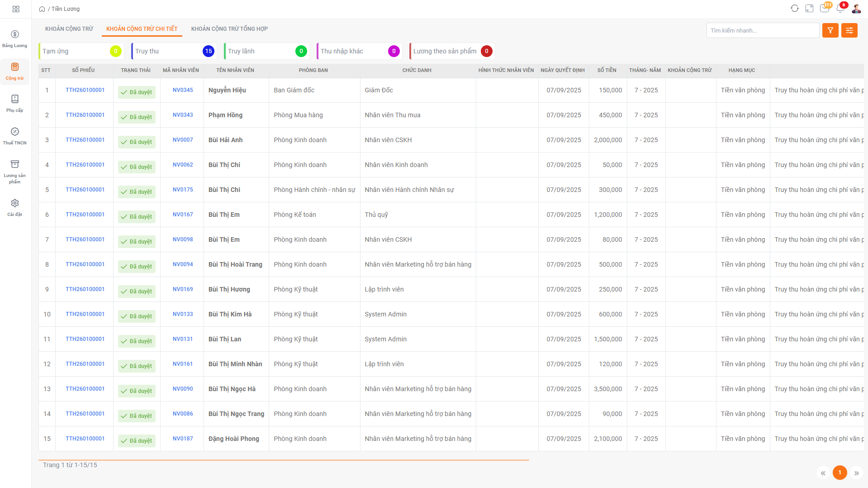Open the notification bell icon
868x488 pixels.
(x=840, y=9)
